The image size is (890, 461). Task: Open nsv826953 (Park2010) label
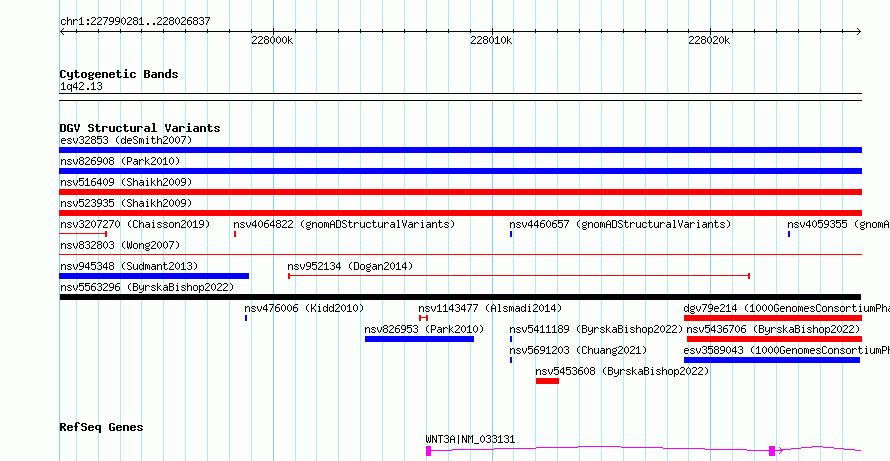[424, 329]
